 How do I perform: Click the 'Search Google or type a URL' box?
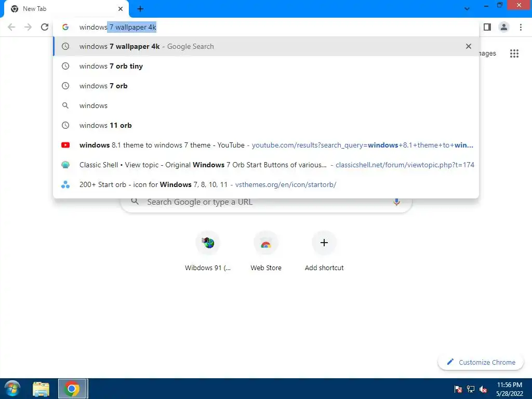pyautogui.click(x=267, y=202)
